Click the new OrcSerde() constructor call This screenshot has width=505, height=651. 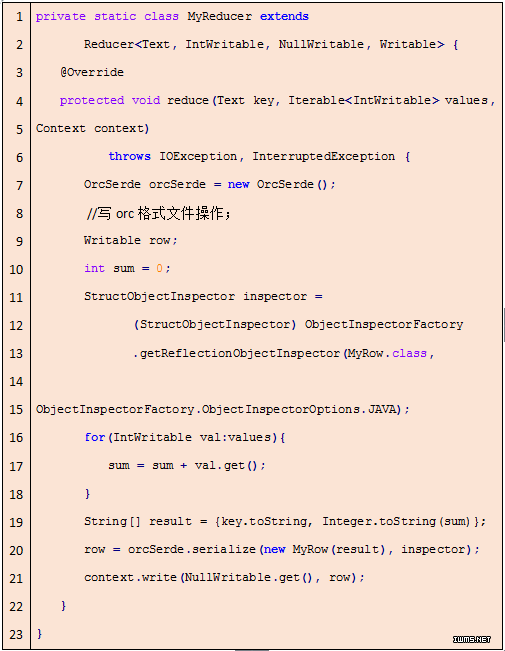point(281,185)
